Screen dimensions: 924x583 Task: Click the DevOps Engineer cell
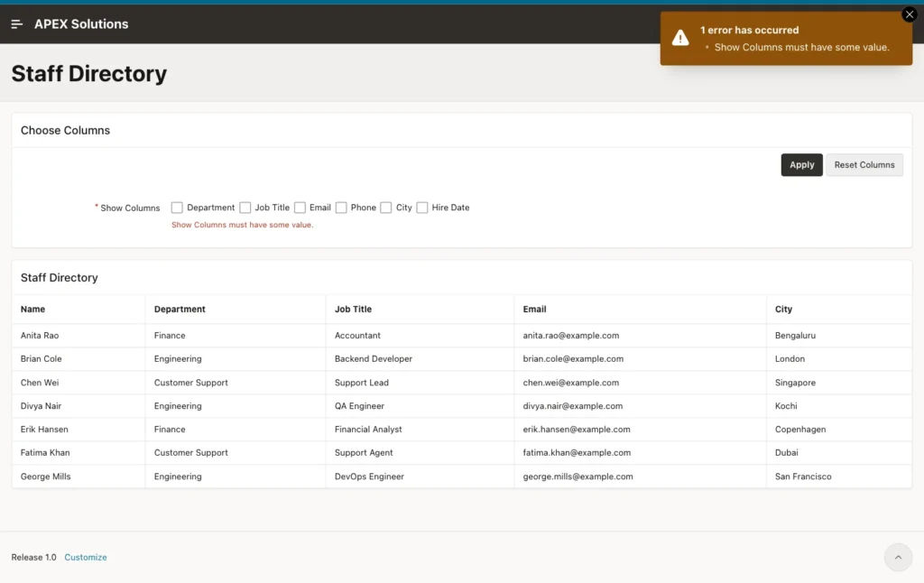[x=420, y=477]
